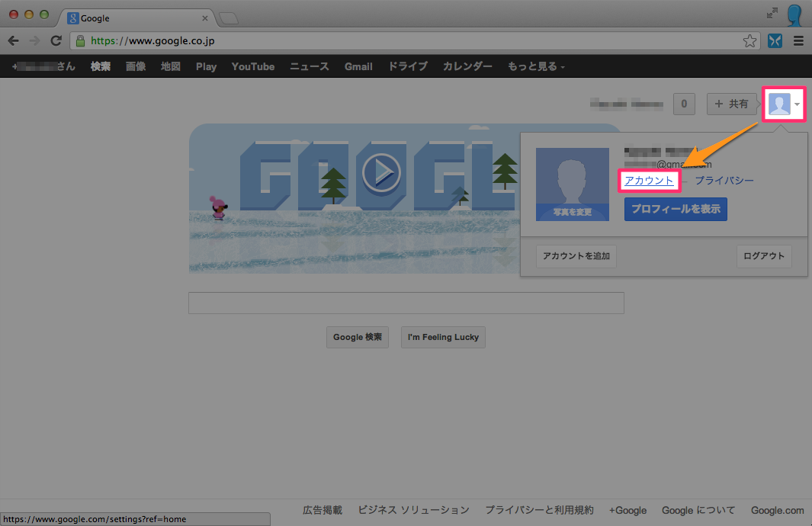
Task: Go back with the browser back arrow
Action: [x=14, y=41]
